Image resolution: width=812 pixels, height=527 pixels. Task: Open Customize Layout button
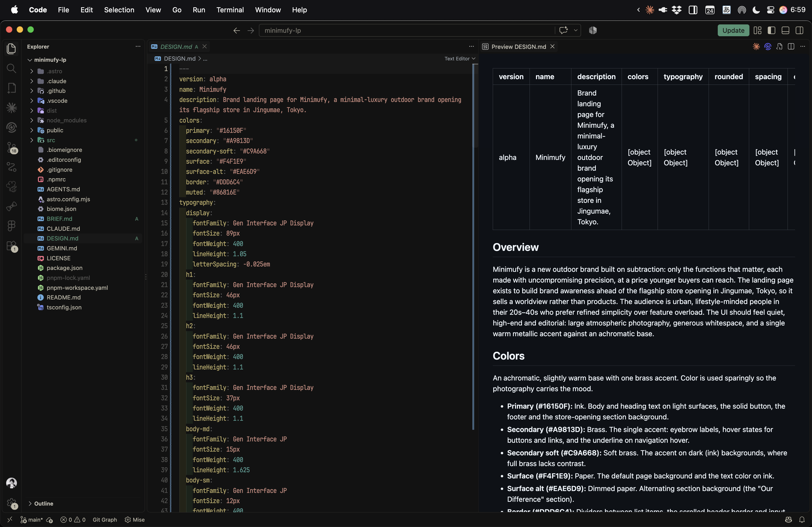757,30
